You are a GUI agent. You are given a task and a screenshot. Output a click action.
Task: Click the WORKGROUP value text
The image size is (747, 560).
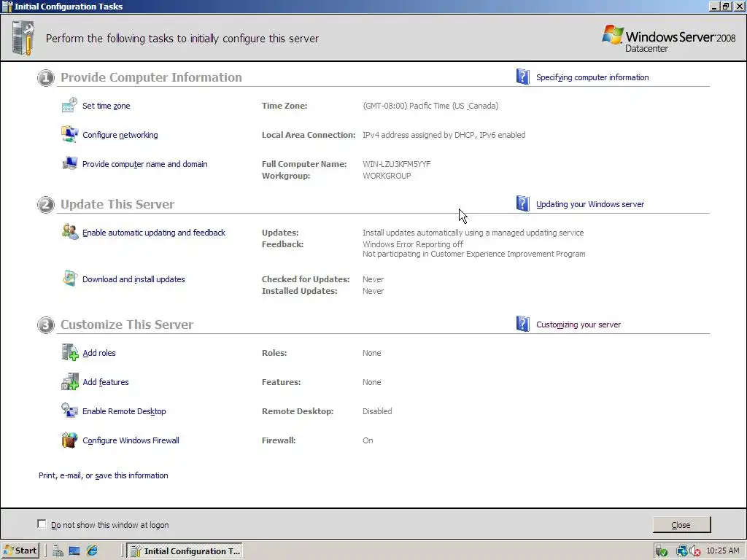[x=387, y=176]
